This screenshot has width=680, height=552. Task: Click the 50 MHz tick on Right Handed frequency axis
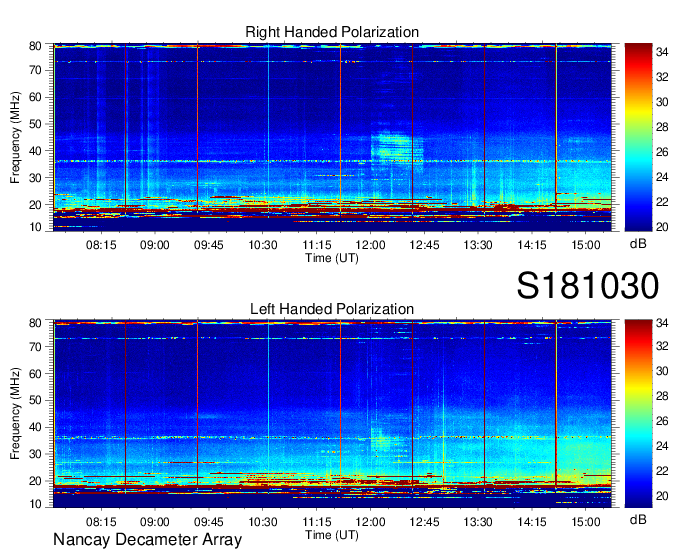tap(35, 124)
